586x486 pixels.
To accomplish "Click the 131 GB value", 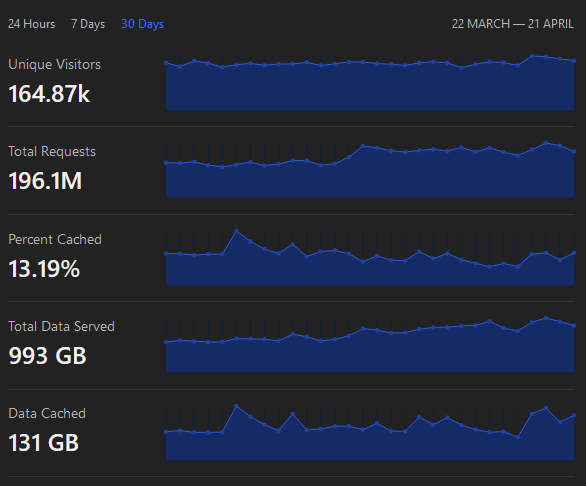I will [43, 443].
